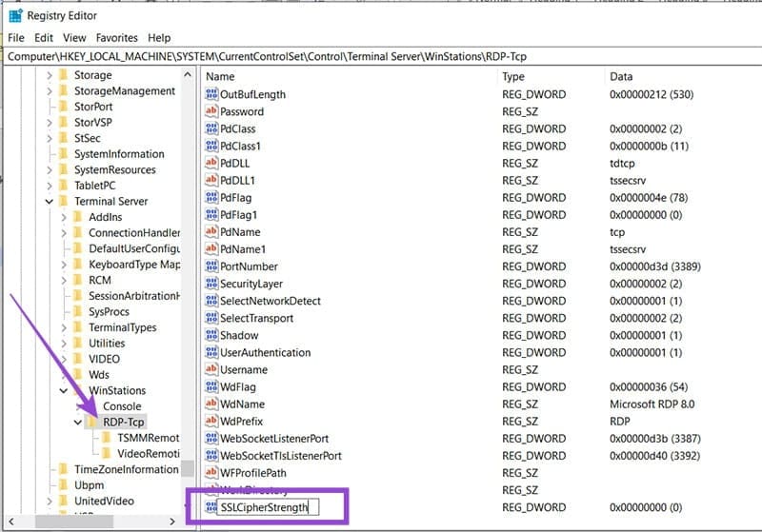This screenshot has width=762, height=532.
Task: Click the right arrow of horizontal scrollbar
Action: tap(172, 522)
